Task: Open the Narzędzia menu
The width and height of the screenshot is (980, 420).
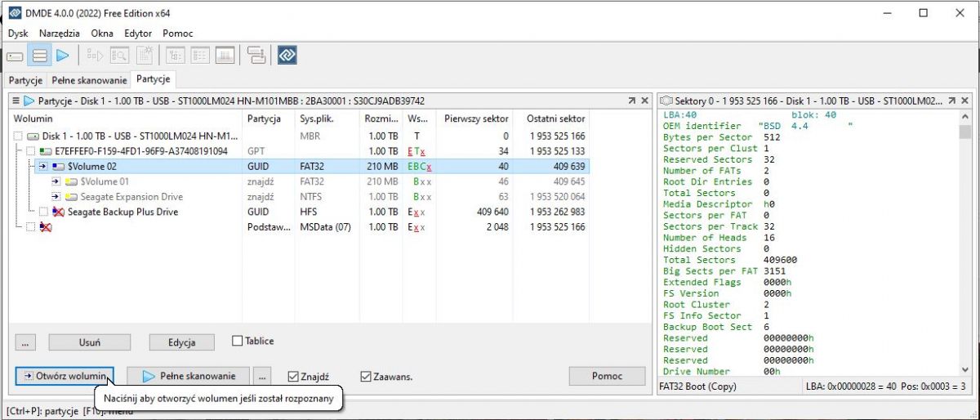Action: pos(60,34)
